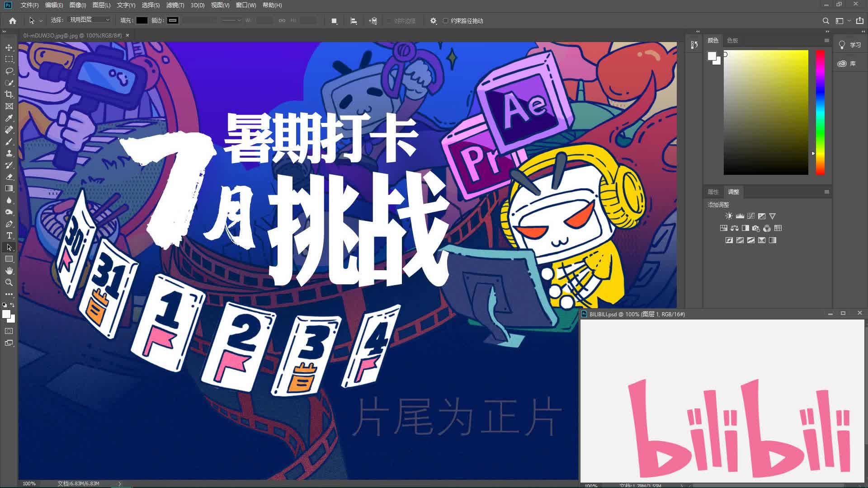This screenshot has height=488, width=868.
Task: Select the Clone Stamp tool
Action: pyautogui.click(x=9, y=153)
